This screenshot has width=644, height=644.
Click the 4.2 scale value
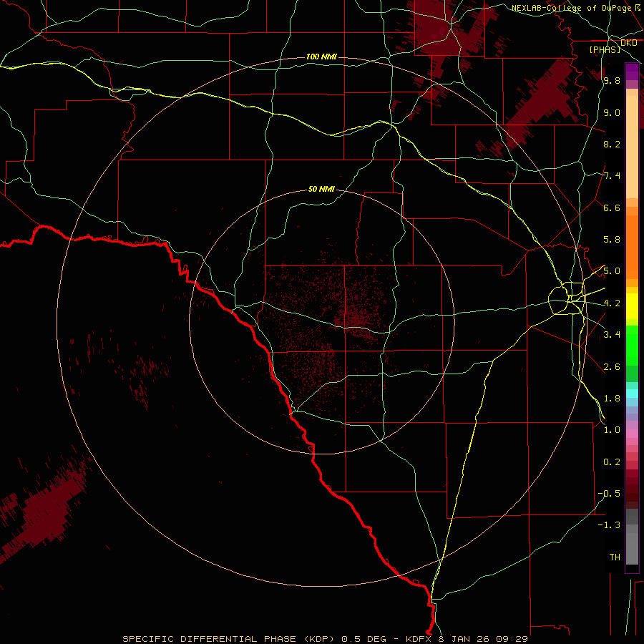click(612, 303)
